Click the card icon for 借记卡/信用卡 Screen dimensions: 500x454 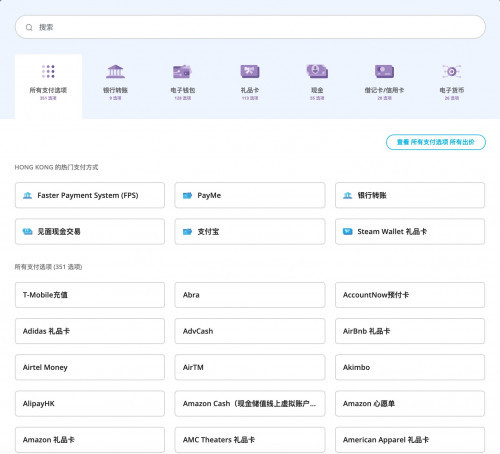tap(384, 71)
